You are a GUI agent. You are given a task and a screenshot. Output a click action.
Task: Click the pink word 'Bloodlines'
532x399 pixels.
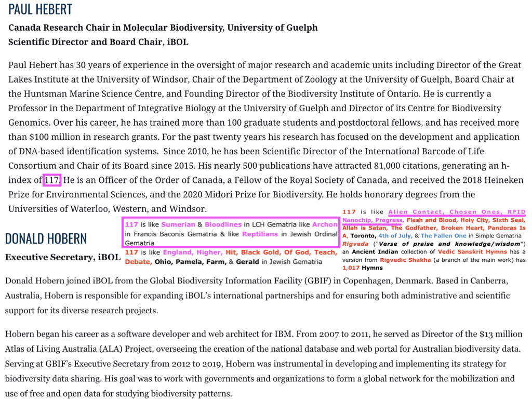tap(223, 224)
